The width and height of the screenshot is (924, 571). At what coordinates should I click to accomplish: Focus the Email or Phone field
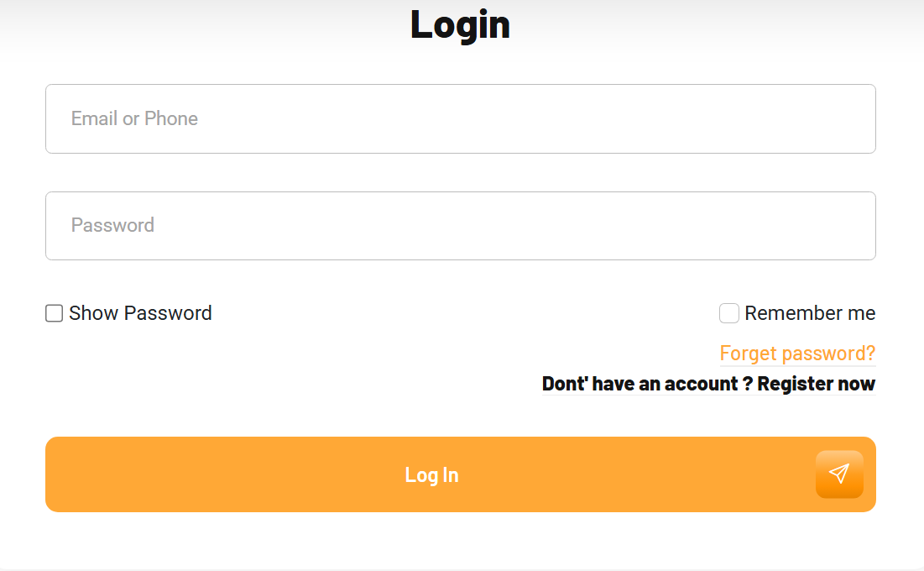(x=461, y=118)
